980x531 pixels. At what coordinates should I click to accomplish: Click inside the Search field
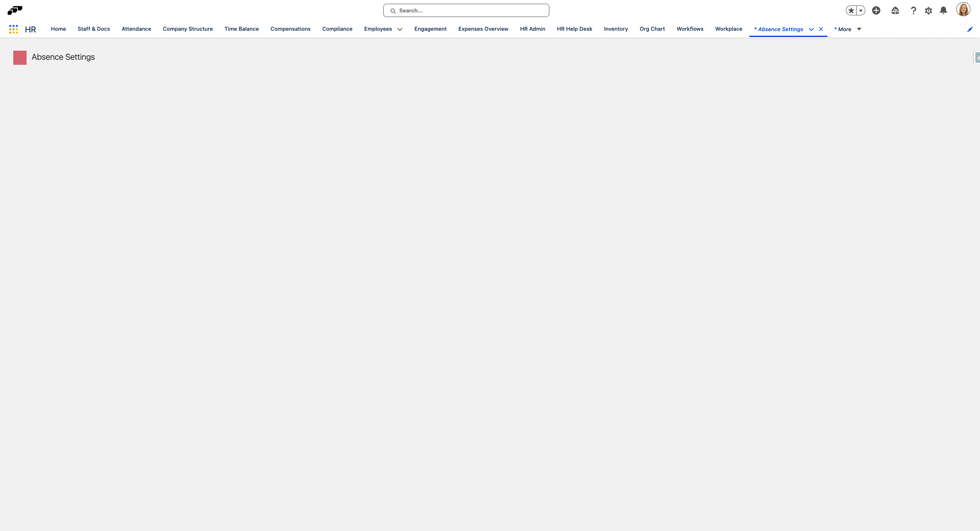465,10
